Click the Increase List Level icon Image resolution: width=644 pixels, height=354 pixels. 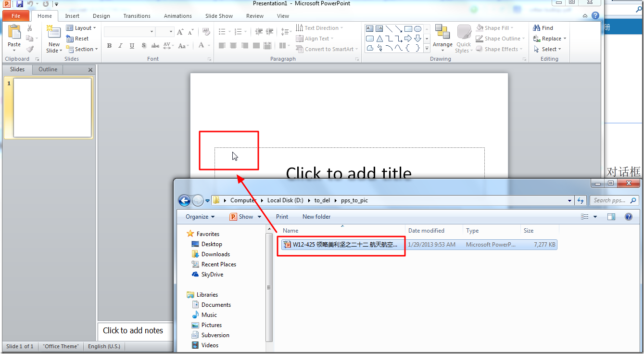tap(270, 32)
